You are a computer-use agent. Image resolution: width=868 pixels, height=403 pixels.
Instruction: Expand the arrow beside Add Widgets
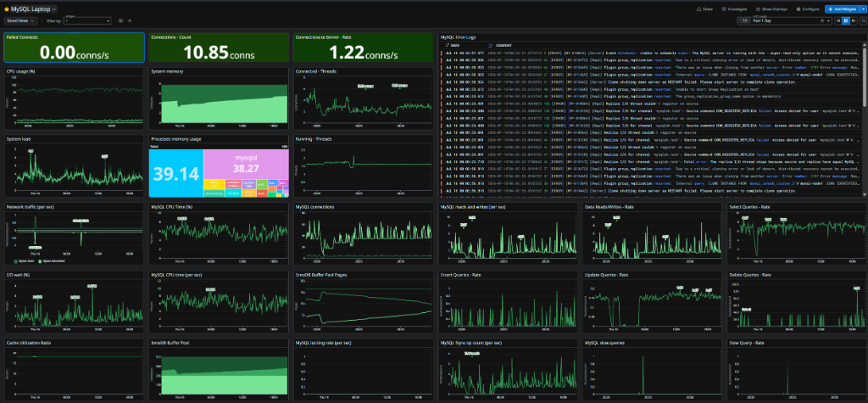(x=863, y=9)
